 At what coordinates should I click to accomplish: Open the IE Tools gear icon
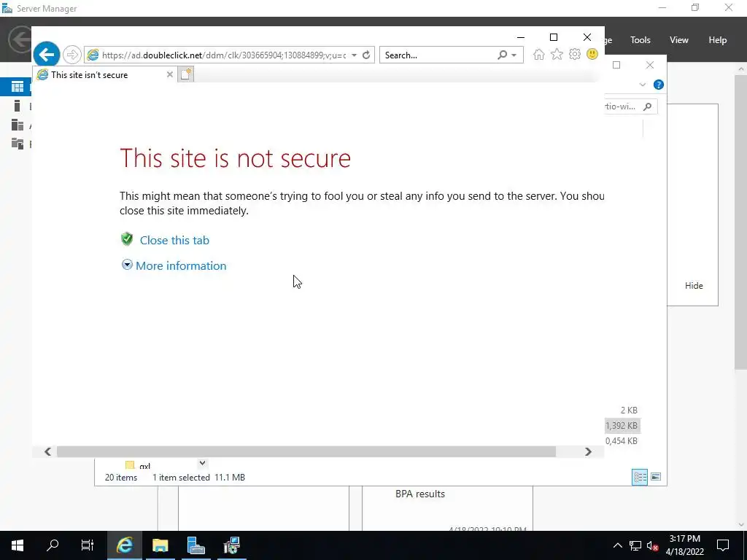(575, 54)
